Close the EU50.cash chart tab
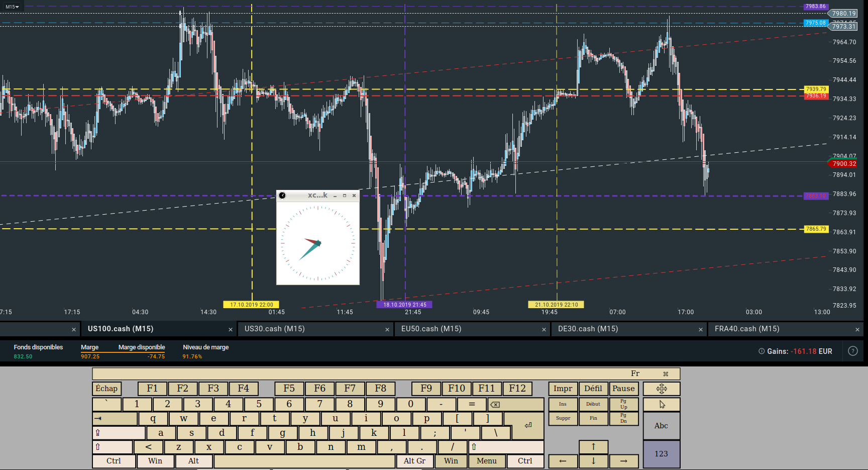Viewport: 868px width, 470px height. (x=544, y=330)
